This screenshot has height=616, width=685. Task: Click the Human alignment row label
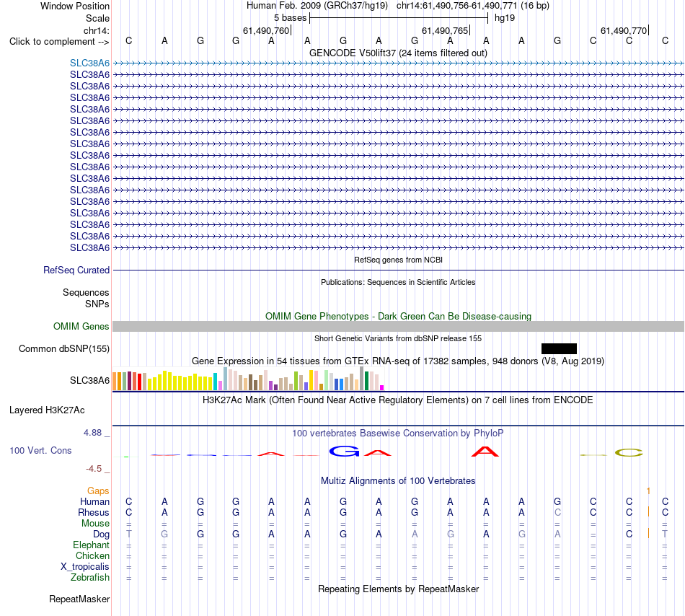94,501
